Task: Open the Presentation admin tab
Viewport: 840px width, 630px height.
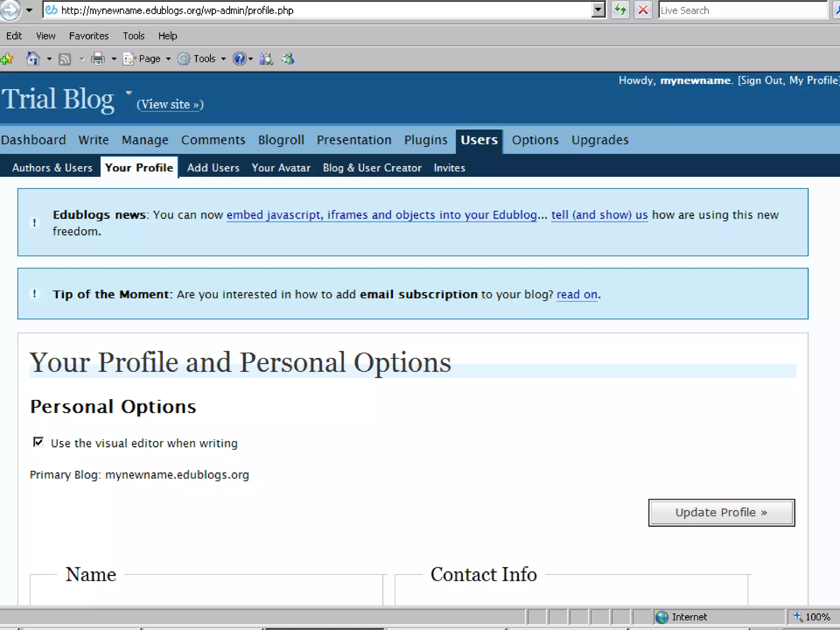Action: 354,140
